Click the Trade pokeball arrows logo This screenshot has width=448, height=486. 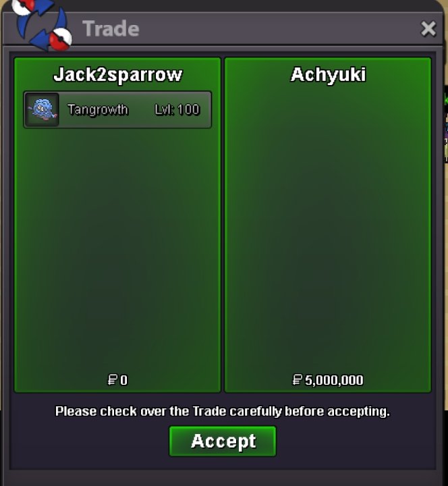tap(42, 25)
